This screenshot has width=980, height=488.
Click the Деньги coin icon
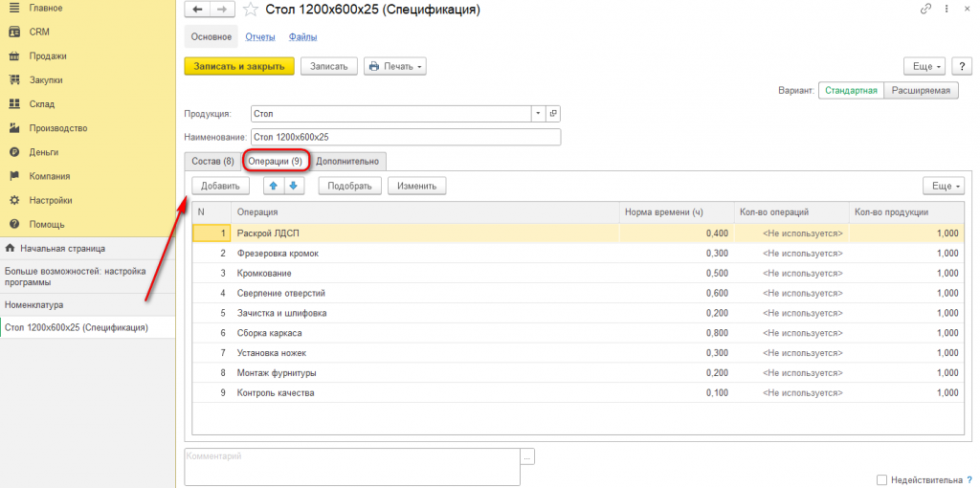click(15, 152)
